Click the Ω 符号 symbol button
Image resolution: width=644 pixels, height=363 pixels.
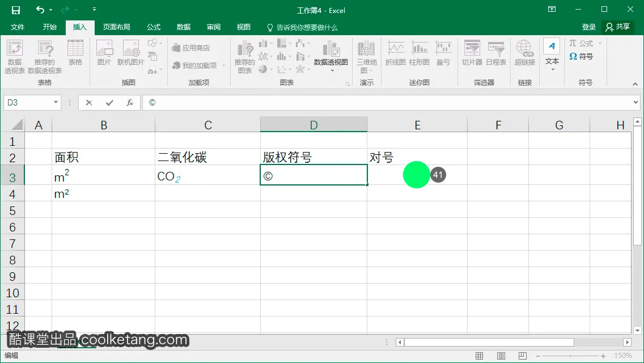coord(581,56)
